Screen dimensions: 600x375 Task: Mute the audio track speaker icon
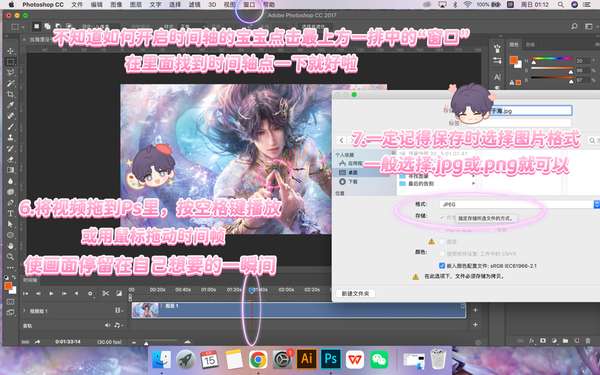pyautogui.click(x=108, y=325)
